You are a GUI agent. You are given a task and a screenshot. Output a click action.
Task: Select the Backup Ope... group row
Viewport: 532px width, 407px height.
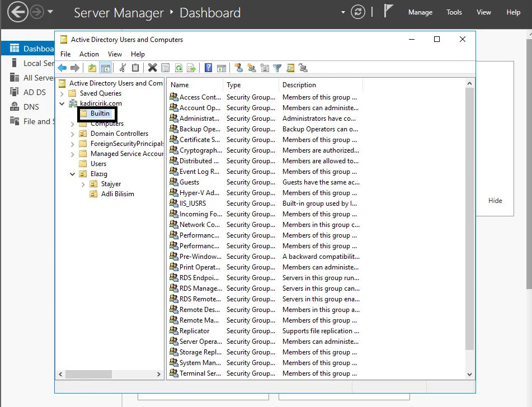coord(265,129)
